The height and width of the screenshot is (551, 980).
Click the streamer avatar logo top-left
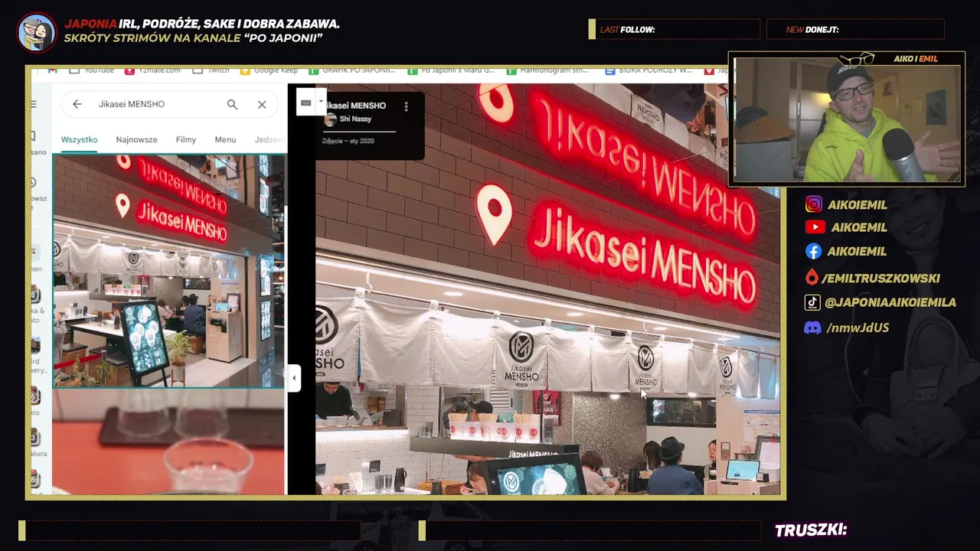pyautogui.click(x=37, y=32)
